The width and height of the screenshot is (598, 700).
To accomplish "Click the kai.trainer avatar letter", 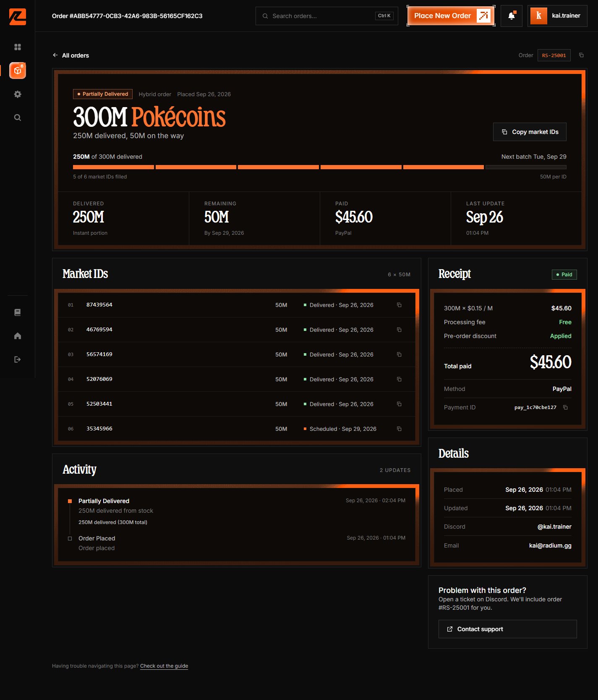I will coord(539,16).
